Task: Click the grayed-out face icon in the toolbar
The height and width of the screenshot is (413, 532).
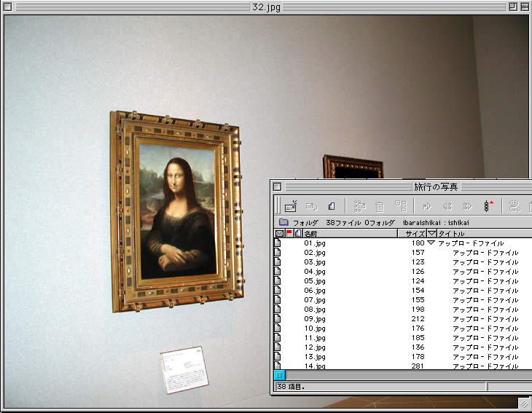Action: point(515,206)
